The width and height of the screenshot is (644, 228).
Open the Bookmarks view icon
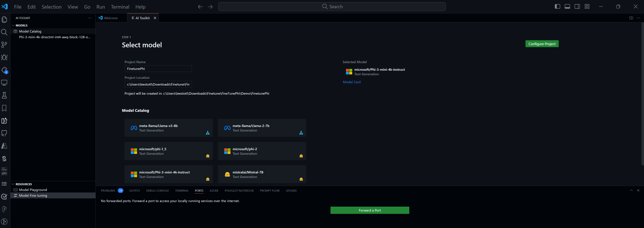[4, 108]
